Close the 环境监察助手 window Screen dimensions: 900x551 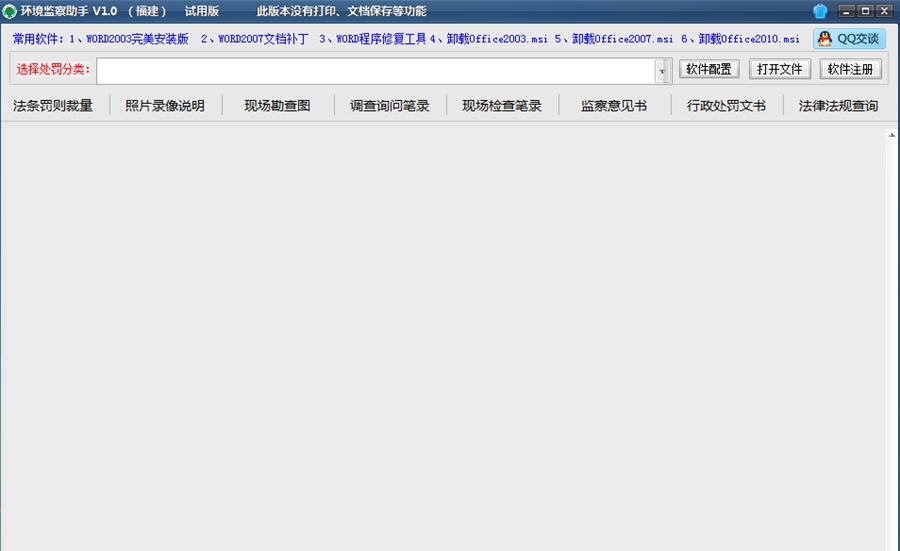click(x=885, y=11)
